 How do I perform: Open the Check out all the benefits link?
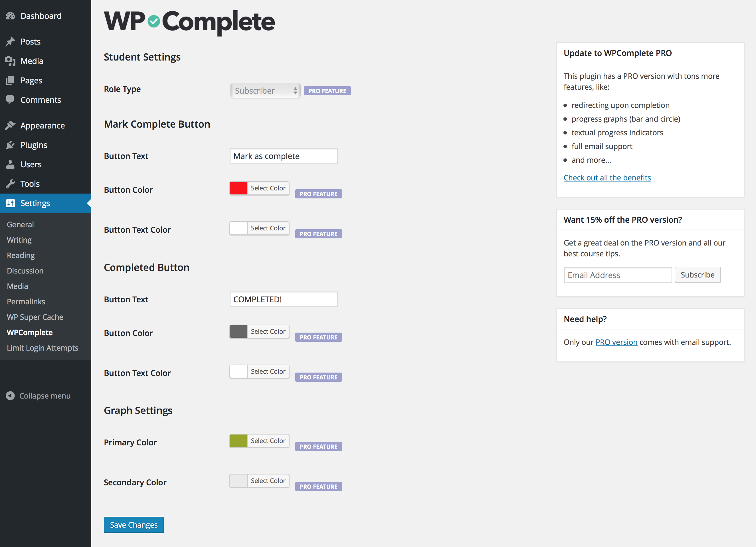pyautogui.click(x=607, y=178)
